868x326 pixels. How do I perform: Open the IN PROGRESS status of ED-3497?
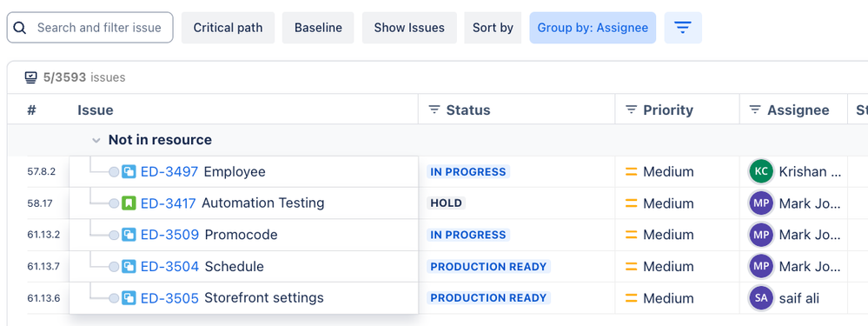468,172
